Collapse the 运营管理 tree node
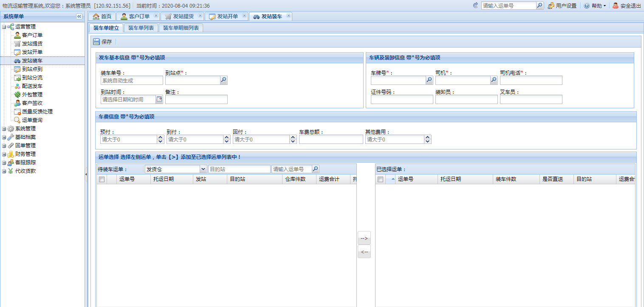Screen dimensions: 644x307 click(x=4, y=27)
